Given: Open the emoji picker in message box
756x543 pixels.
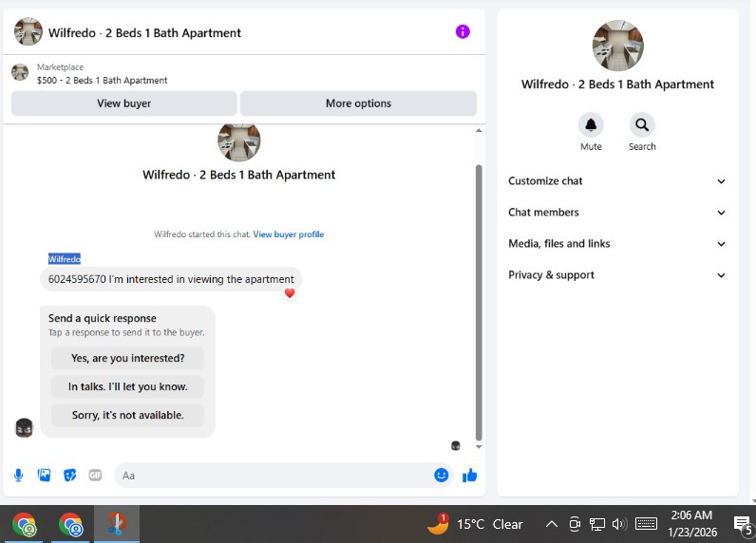Looking at the screenshot, I should (x=442, y=475).
